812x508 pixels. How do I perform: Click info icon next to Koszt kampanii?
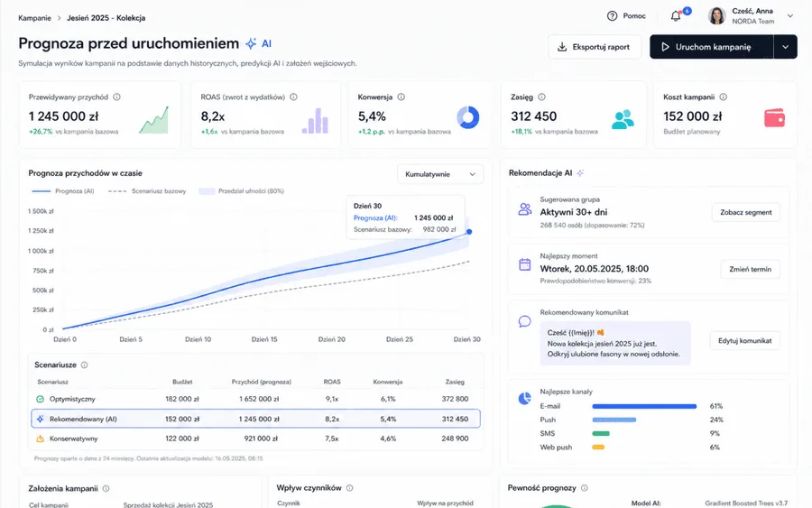723,97
